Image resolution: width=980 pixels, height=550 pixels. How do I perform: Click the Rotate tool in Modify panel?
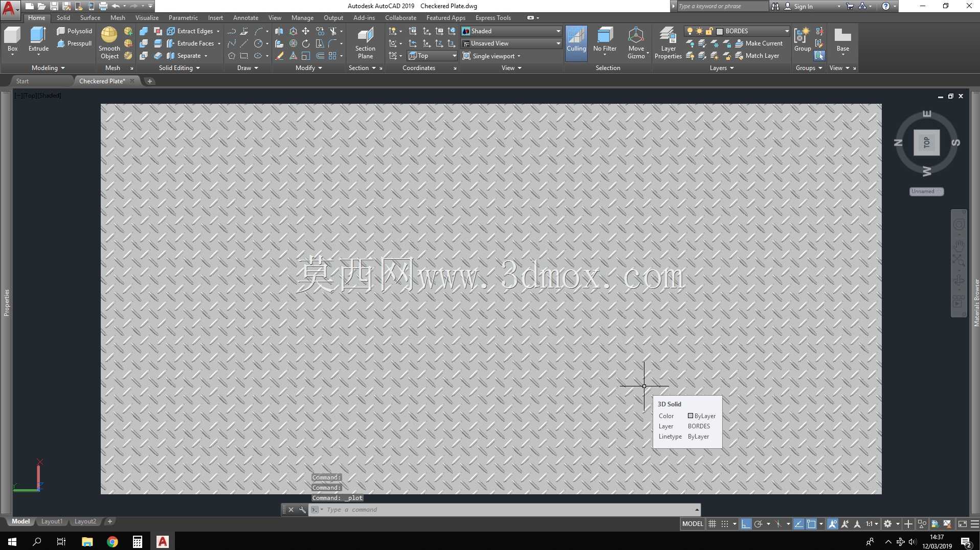(x=306, y=43)
